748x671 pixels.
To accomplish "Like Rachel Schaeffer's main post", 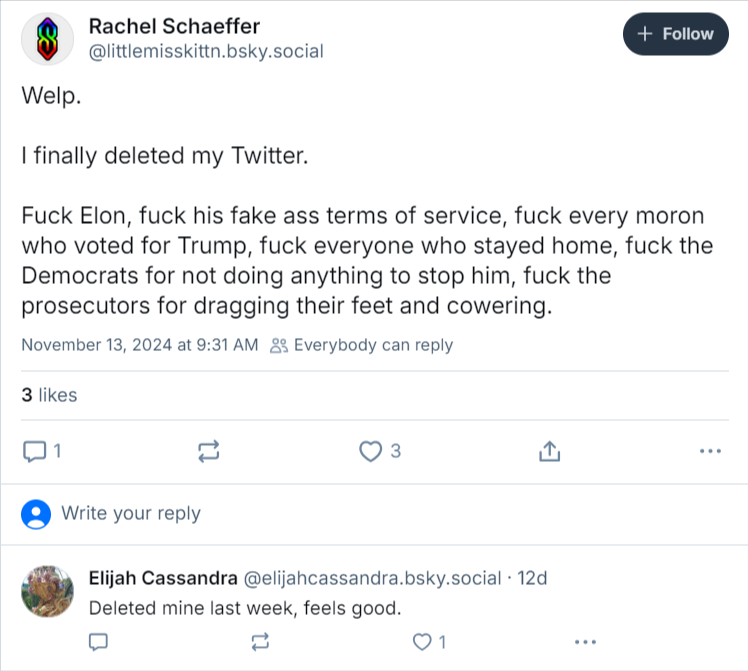I will tap(371, 451).
